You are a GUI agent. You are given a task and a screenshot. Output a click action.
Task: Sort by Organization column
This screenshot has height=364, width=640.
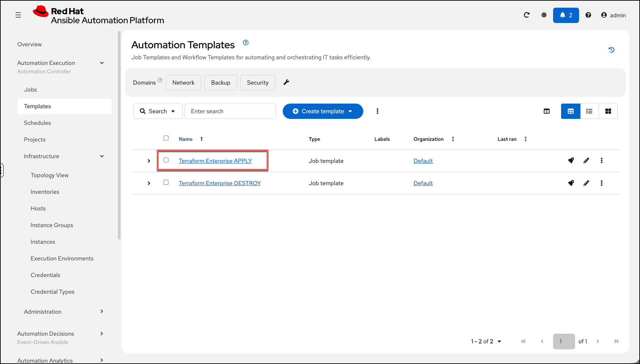(x=453, y=139)
